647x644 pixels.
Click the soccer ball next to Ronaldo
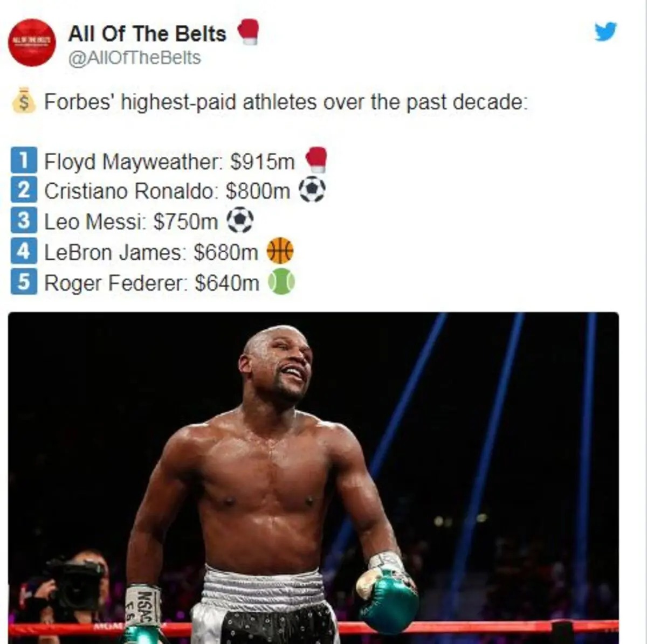(x=312, y=190)
